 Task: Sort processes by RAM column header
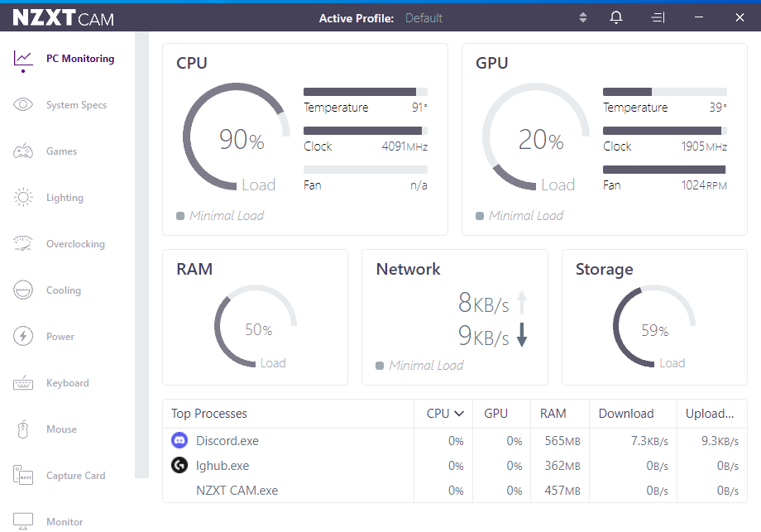(x=553, y=414)
